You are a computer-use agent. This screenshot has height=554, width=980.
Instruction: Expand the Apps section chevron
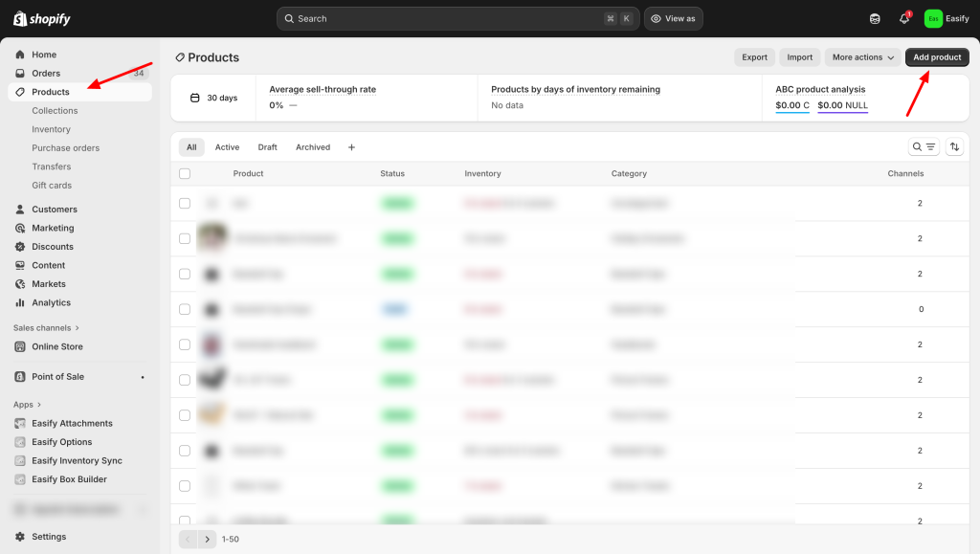tap(38, 405)
